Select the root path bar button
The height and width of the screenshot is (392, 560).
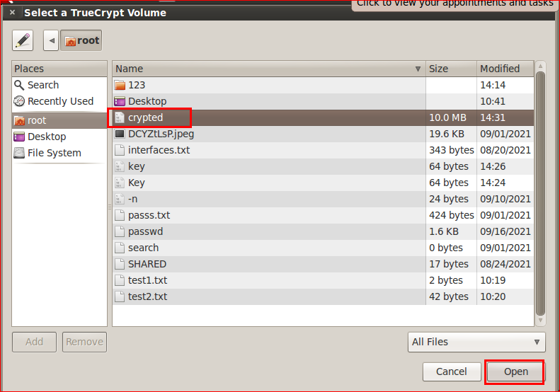pyautogui.click(x=81, y=40)
